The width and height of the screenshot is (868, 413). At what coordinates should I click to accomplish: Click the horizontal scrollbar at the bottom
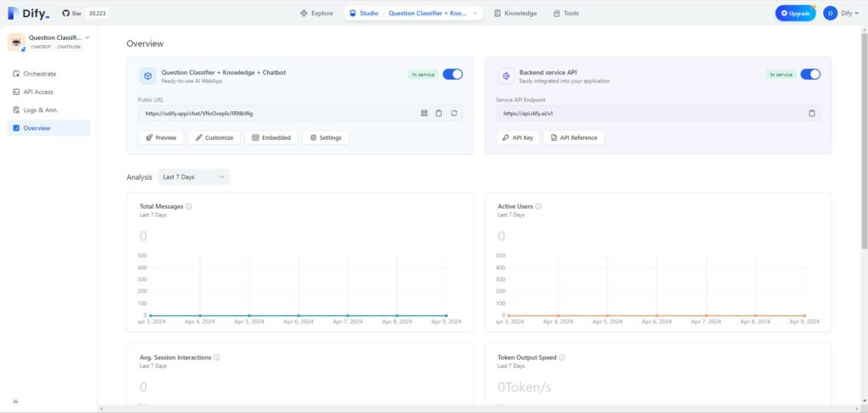click(481, 409)
